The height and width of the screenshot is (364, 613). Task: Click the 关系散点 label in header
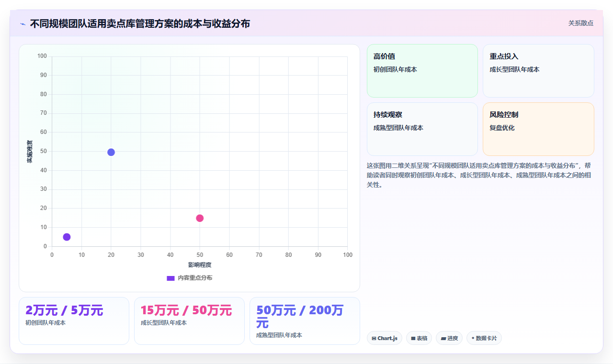580,23
